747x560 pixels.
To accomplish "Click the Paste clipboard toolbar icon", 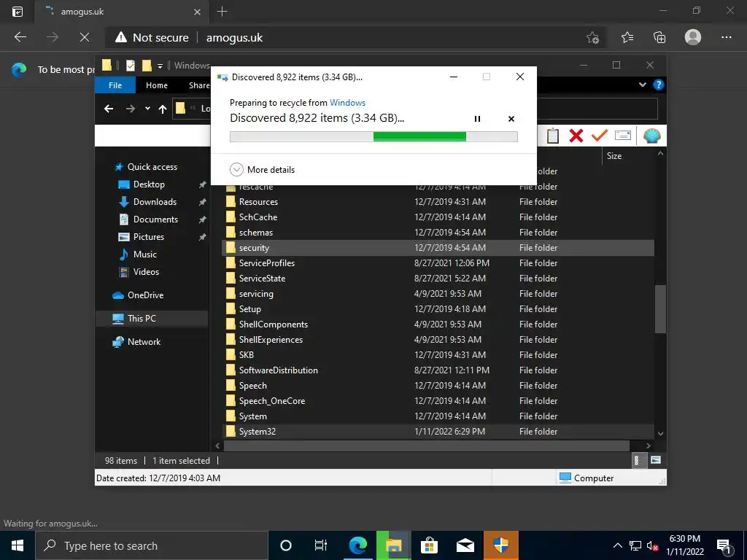I will pyautogui.click(x=553, y=136).
